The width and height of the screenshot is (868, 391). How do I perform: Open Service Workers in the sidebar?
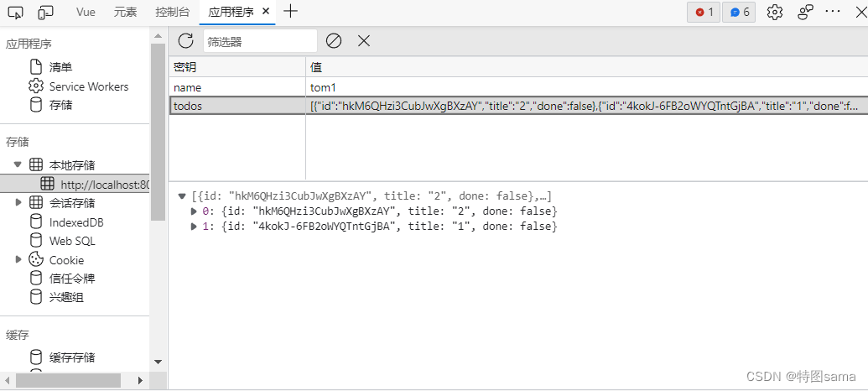(x=89, y=86)
